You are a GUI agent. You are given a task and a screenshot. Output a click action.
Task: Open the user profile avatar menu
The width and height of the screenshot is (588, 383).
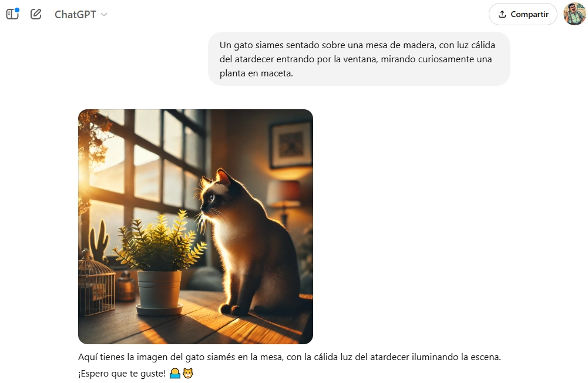click(x=574, y=14)
